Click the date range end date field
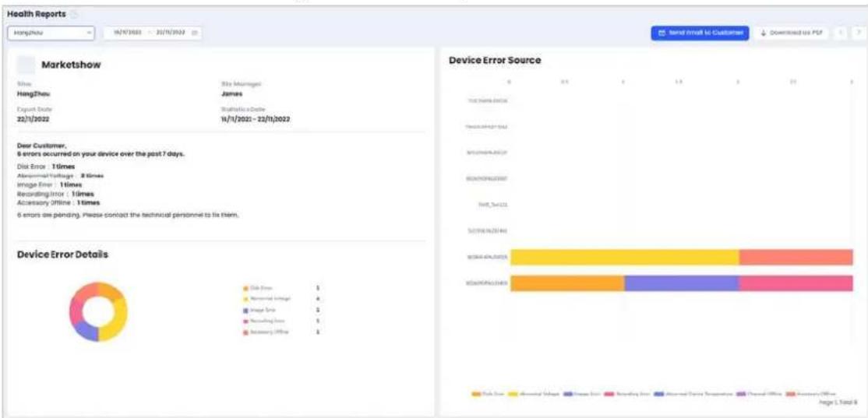The width and height of the screenshot is (868, 418). [x=171, y=33]
